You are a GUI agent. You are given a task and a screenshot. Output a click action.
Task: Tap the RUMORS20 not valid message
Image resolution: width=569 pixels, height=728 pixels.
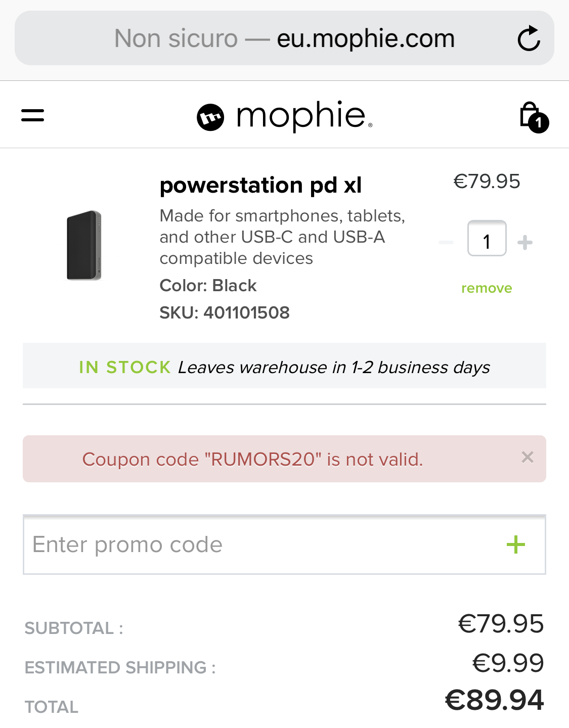[252, 459]
